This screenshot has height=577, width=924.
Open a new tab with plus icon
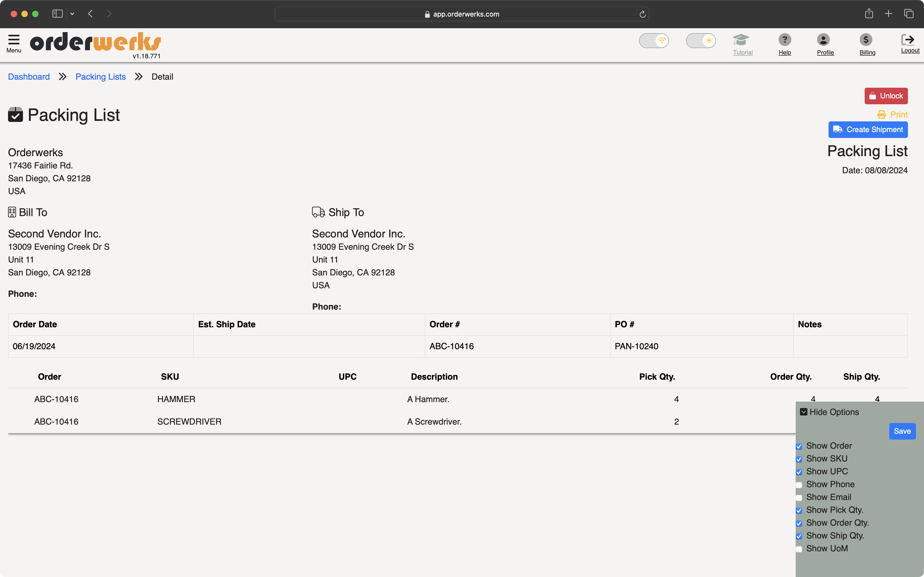pos(888,14)
